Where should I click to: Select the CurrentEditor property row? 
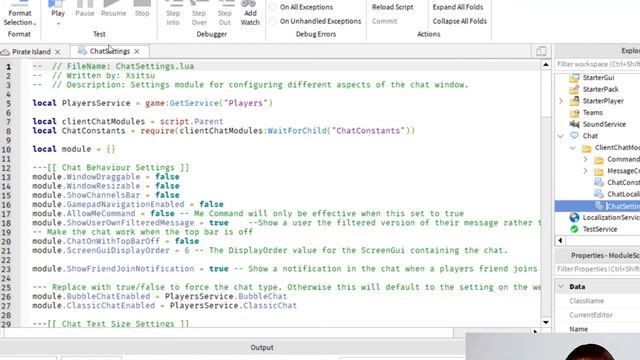(597, 315)
